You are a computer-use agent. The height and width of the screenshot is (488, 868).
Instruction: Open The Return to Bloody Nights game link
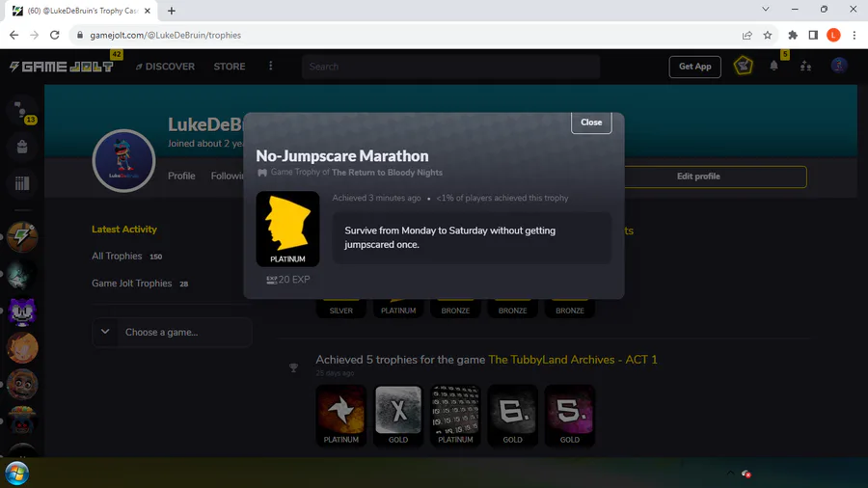(387, 173)
